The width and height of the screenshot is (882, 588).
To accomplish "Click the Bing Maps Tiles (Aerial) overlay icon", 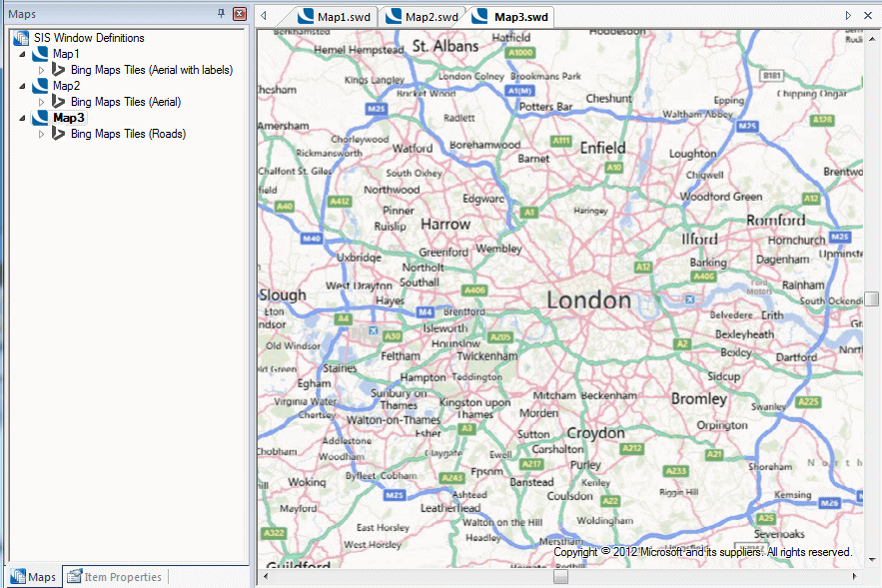I will tap(60, 101).
